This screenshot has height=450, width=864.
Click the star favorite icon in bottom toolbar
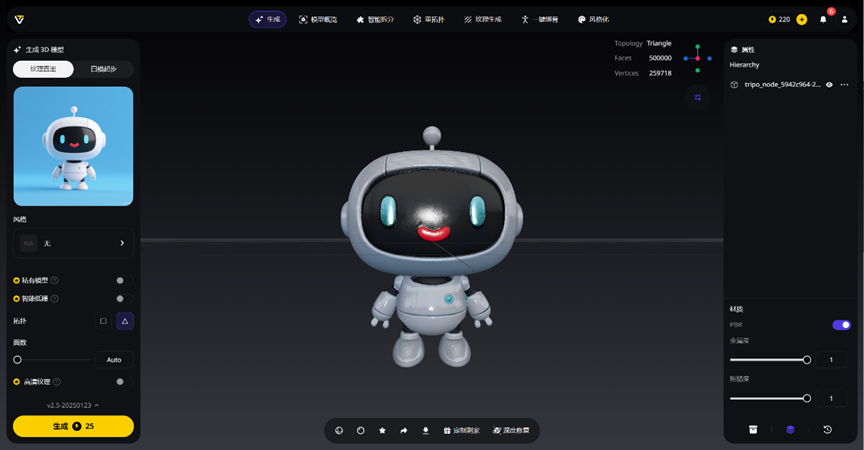coord(382,431)
